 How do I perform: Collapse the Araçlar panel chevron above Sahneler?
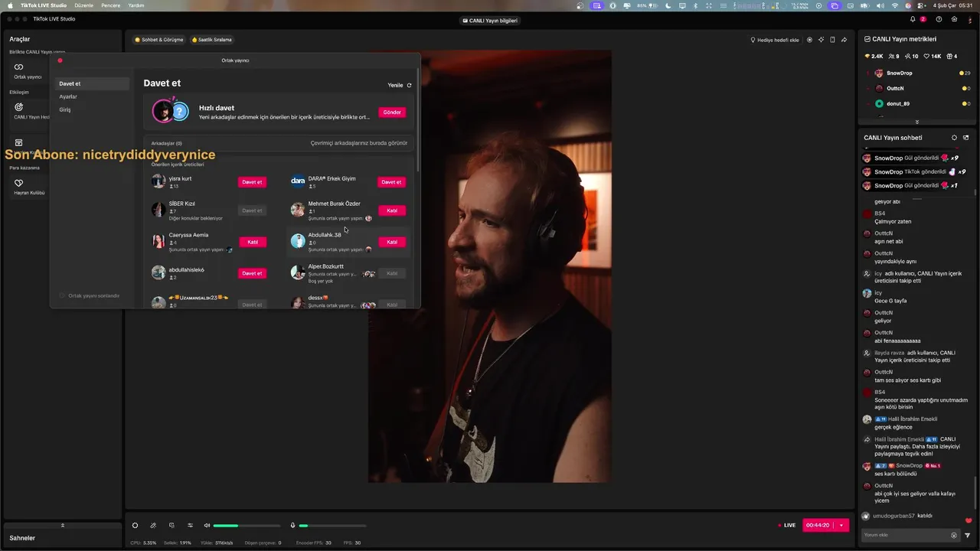tap(62, 525)
